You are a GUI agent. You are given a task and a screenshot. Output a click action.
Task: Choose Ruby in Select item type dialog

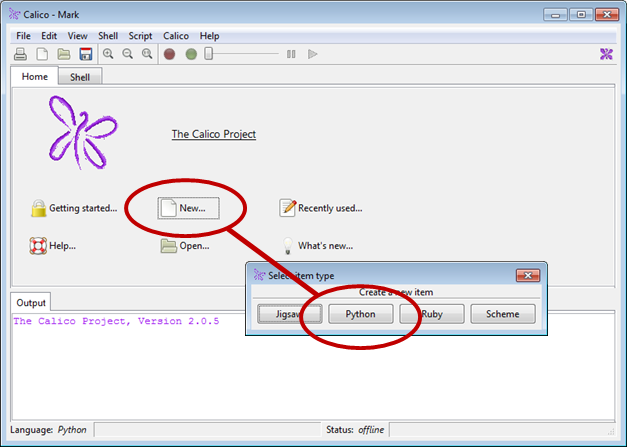pos(432,314)
